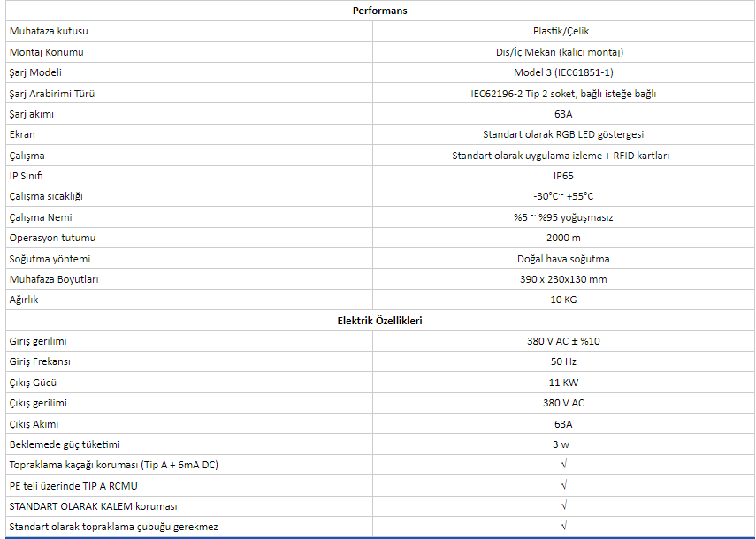Click the Beklemede güç tüketimi label
The image size is (756, 539).
click(65, 444)
